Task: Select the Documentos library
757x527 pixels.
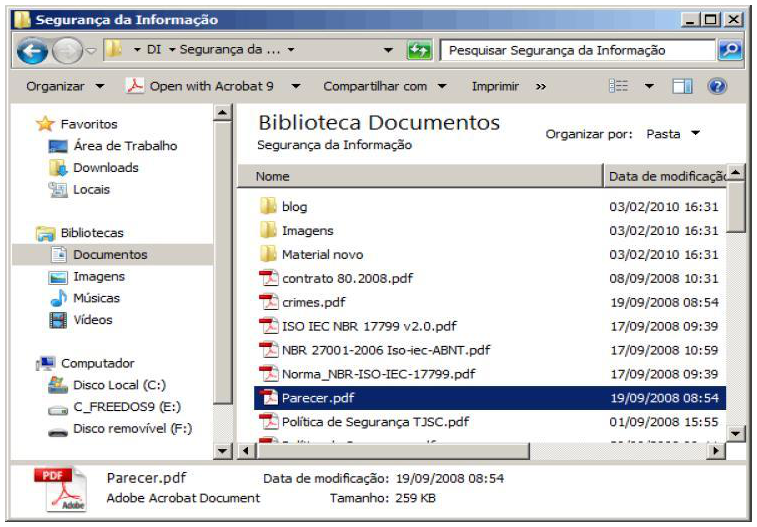Action: 112,255
